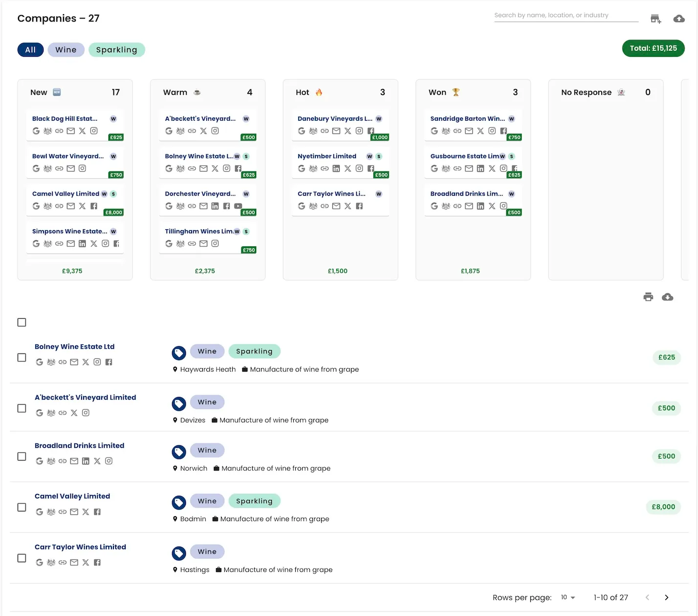Open LinkedIn icon in Broadland Drinks Limited row
The width and height of the screenshot is (698, 616).
click(x=86, y=461)
